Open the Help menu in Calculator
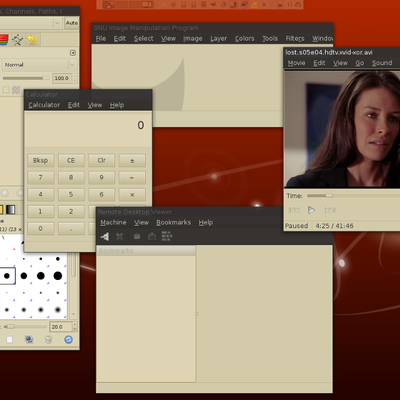The height and width of the screenshot is (400, 400). (117, 105)
